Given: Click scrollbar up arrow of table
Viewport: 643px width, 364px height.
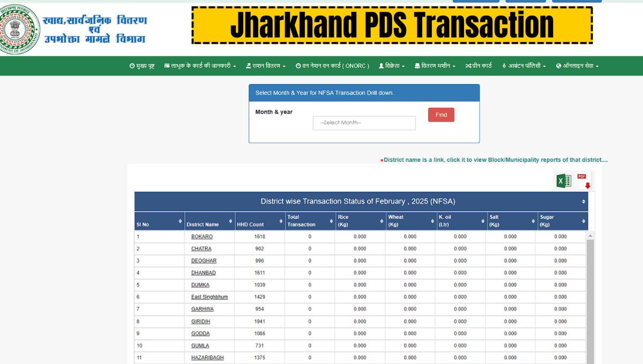Looking at the screenshot, I should click(590, 235).
